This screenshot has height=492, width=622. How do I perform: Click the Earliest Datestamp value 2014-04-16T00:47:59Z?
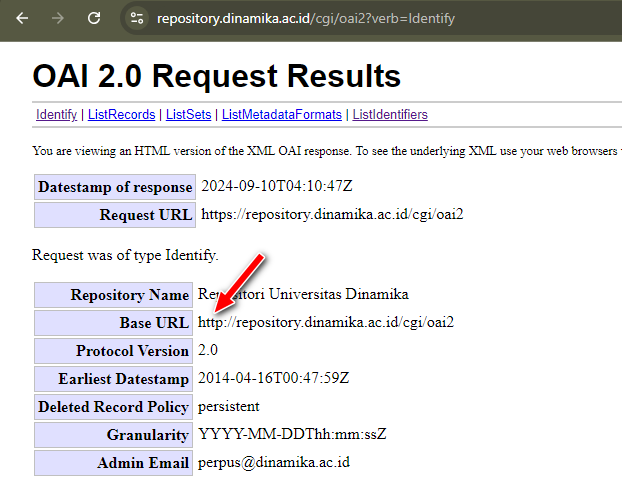(273, 378)
